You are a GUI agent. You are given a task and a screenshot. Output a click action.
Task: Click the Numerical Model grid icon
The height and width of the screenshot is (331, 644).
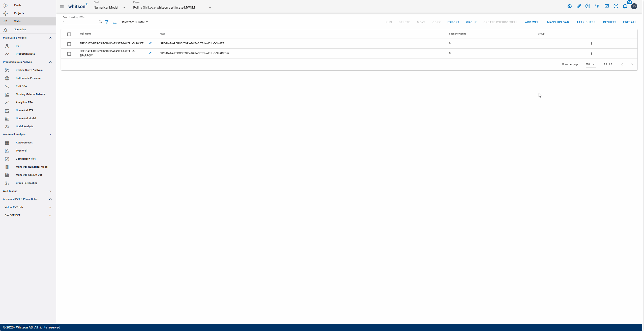pos(7,118)
